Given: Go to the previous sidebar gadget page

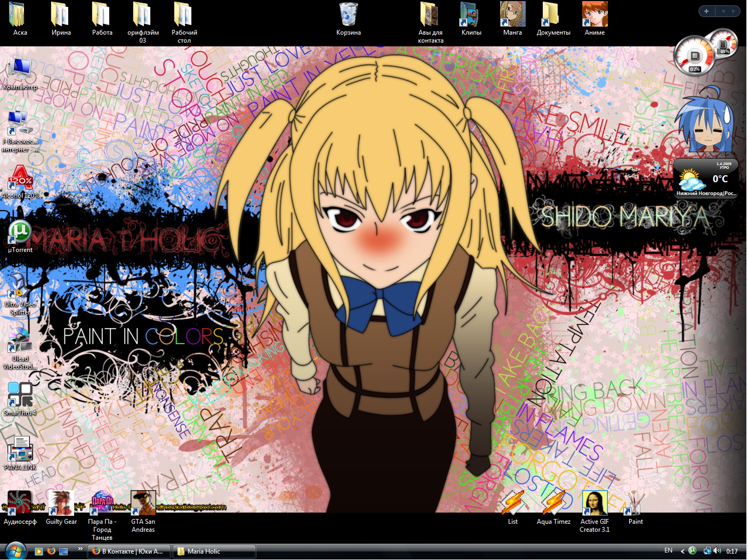Looking at the screenshot, I should pos(723,11).
